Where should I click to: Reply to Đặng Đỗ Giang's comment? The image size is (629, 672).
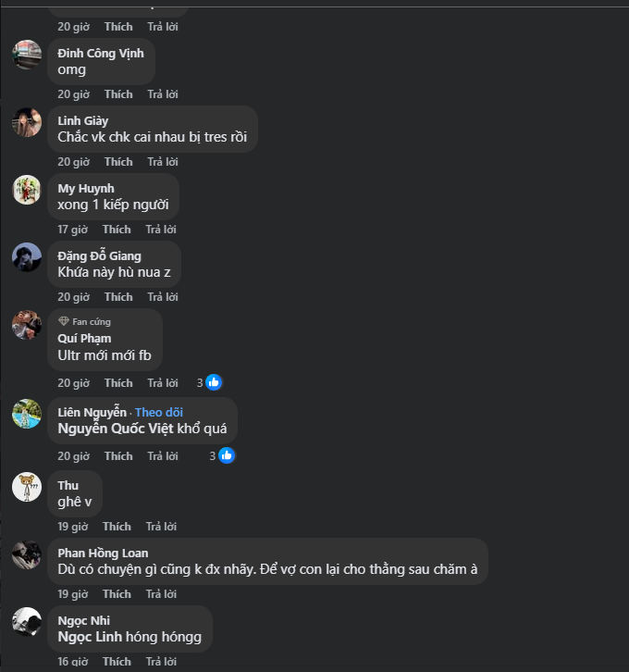tap(162, 297)
